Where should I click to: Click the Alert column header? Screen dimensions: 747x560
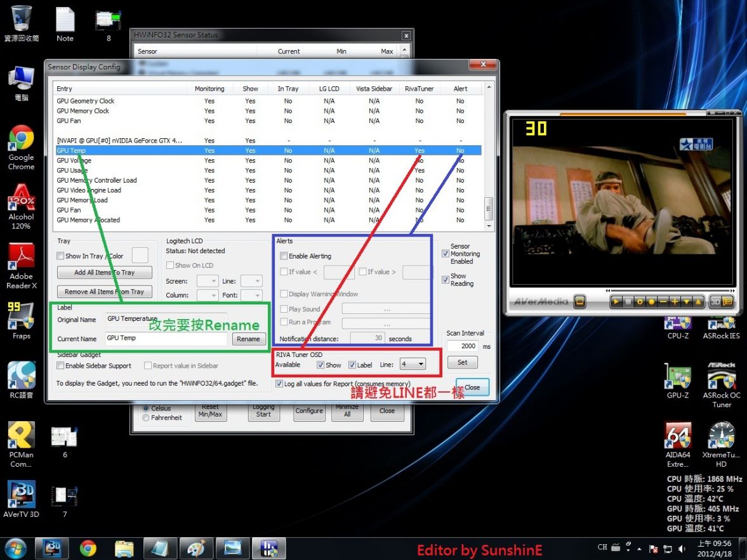[460, 89]
